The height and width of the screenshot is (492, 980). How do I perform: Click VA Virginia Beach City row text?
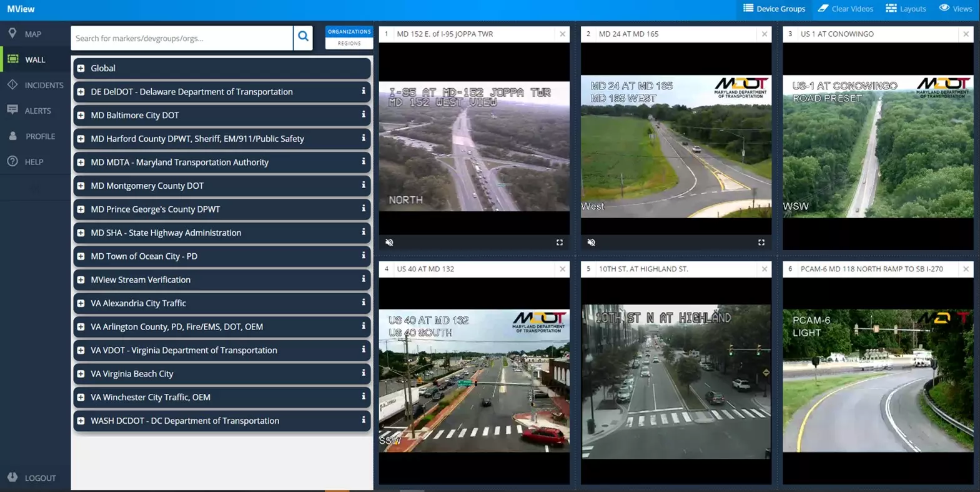[132, 374]
